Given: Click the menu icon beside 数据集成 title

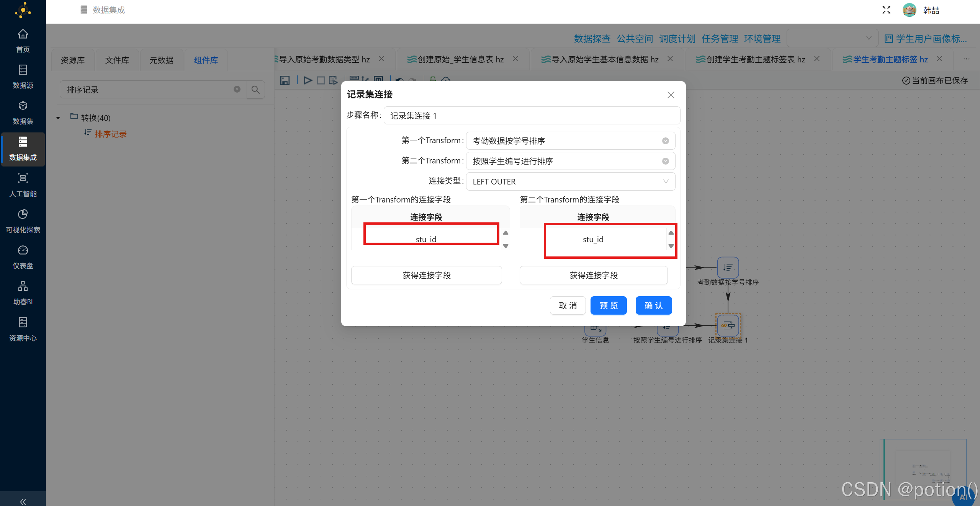Looking at the screenshot, I should (84, 10).
